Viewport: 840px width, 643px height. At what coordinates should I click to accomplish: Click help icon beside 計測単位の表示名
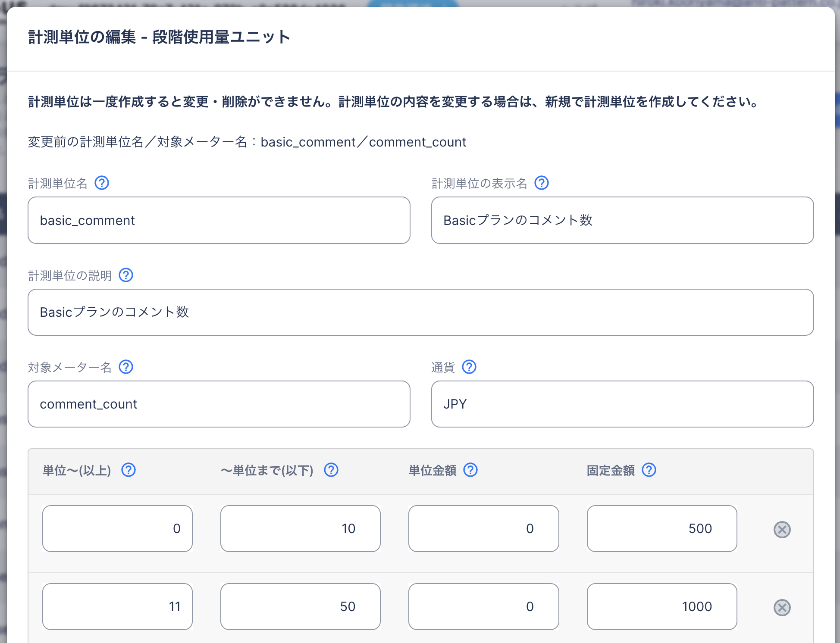[542, 183]
